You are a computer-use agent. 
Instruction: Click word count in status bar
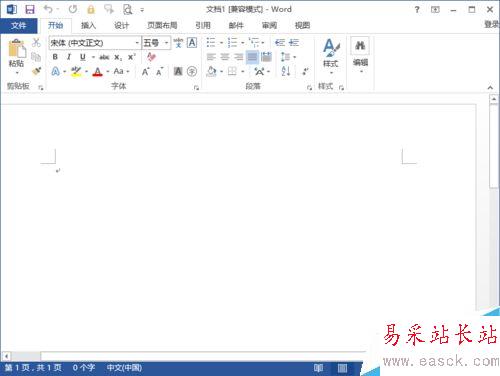[84, 368]
